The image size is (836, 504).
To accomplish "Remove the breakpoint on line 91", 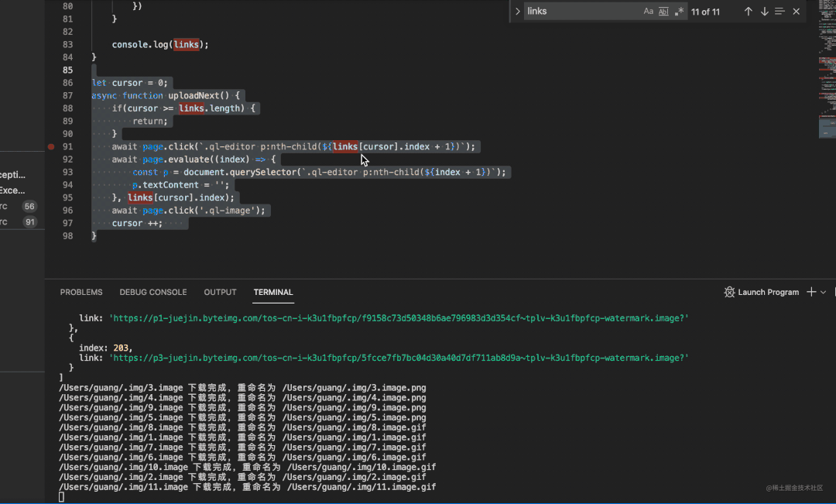I will click(x=51, y=146).
